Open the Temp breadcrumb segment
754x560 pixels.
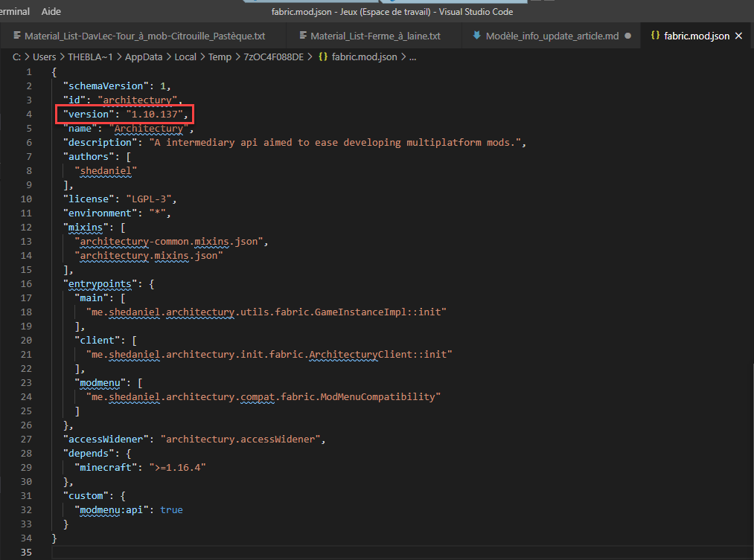click(x=220, y=57)
